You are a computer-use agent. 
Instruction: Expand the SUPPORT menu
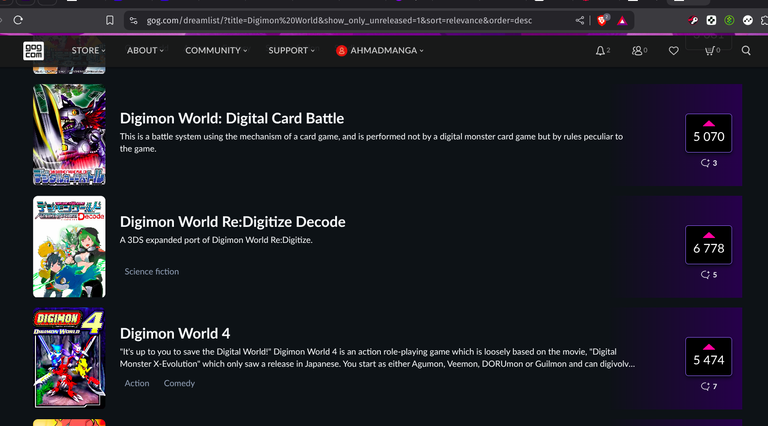click(x=291, y=50)
